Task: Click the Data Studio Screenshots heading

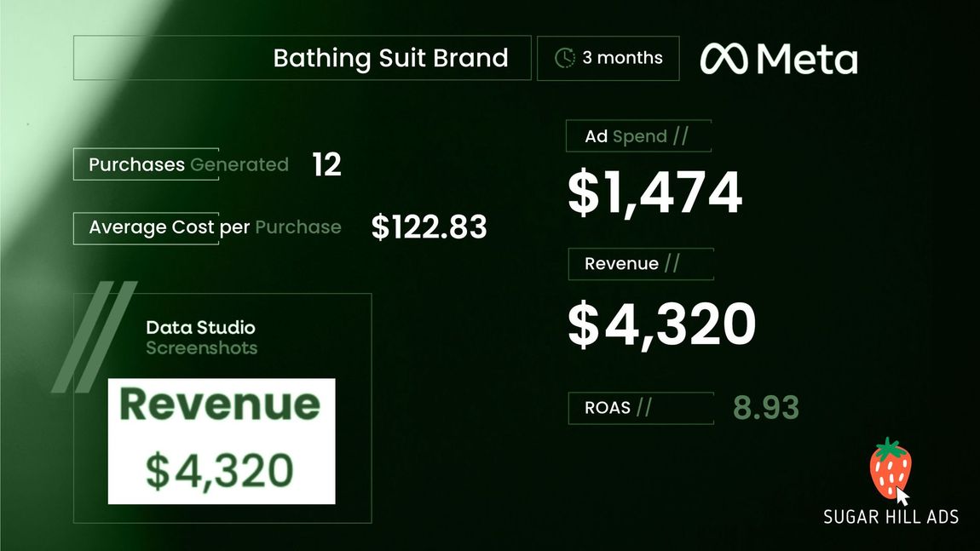Action: point(201,337)
